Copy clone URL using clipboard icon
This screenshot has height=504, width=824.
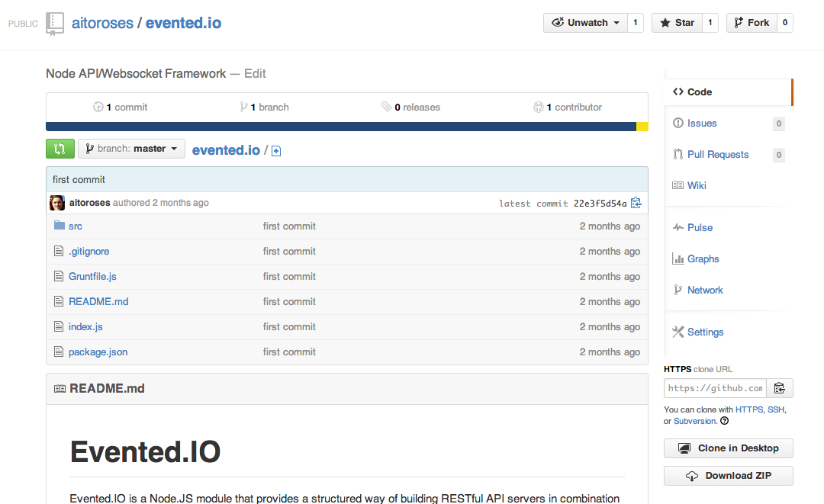pyautogui.click(x=779, y=388)
